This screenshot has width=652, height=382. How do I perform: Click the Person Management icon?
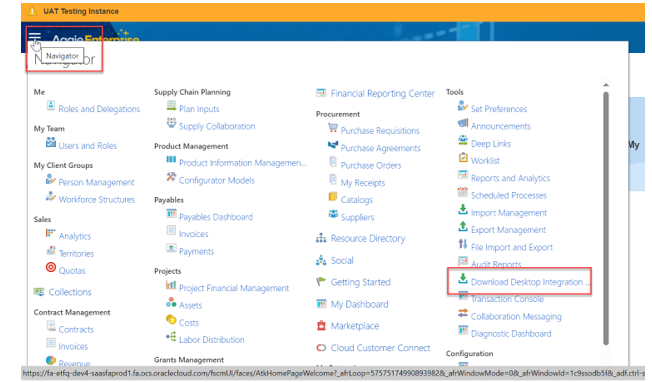click(x=51, y=179)
